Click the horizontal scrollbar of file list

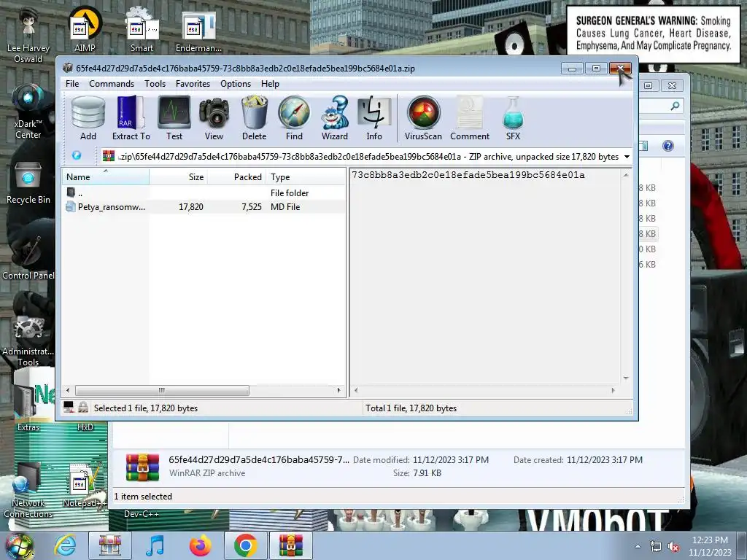pos(162,391)
